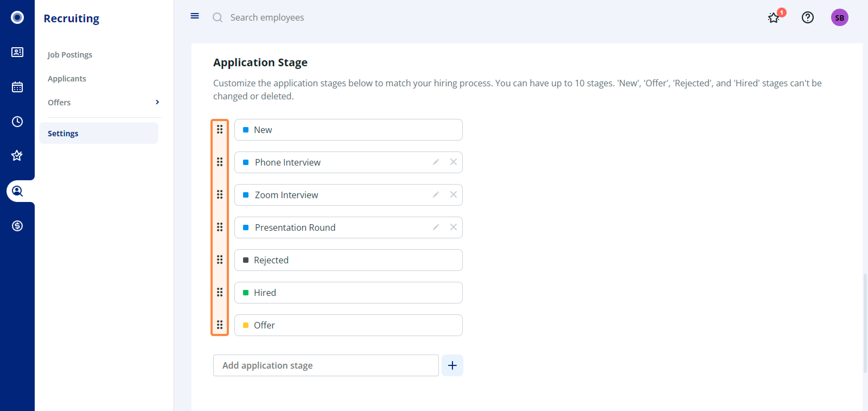The width and height of the screenshot is (868, 411).
Task: Click the color square of Presentation Round
Action: [246, 227]
